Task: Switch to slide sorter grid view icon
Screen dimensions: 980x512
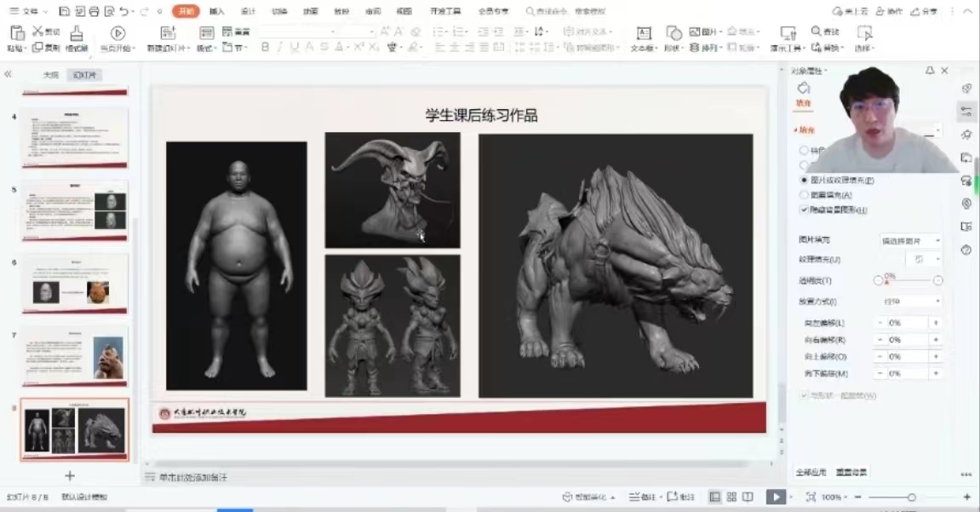Action: (731, 497)
